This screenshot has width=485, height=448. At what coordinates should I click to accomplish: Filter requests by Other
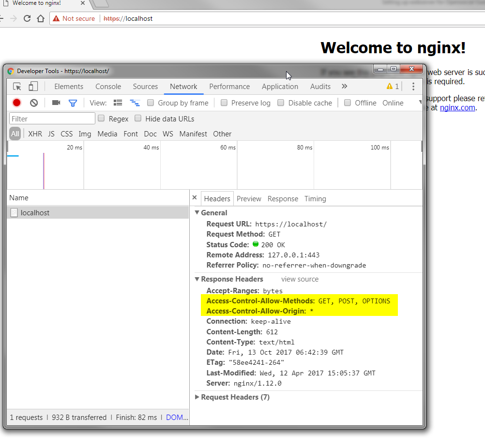click(x=222, y=134)
